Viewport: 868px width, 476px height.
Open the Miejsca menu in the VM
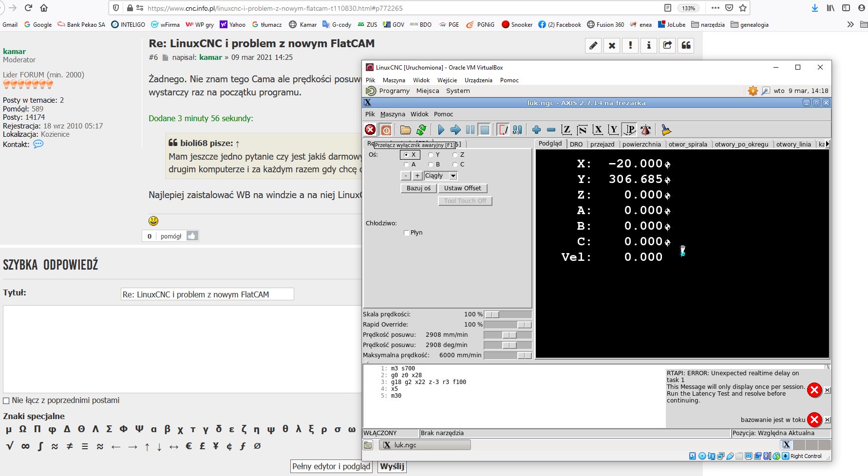pos(428,91)
